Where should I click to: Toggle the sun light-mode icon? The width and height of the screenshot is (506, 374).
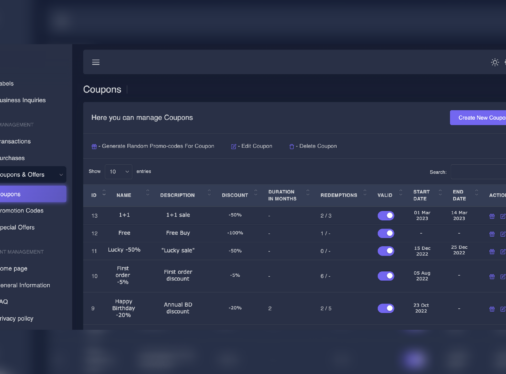tap(495, 62)
